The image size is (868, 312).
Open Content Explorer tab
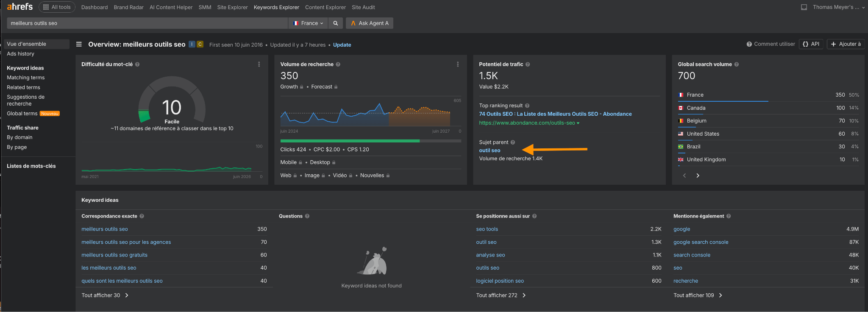tap(325, 7)
